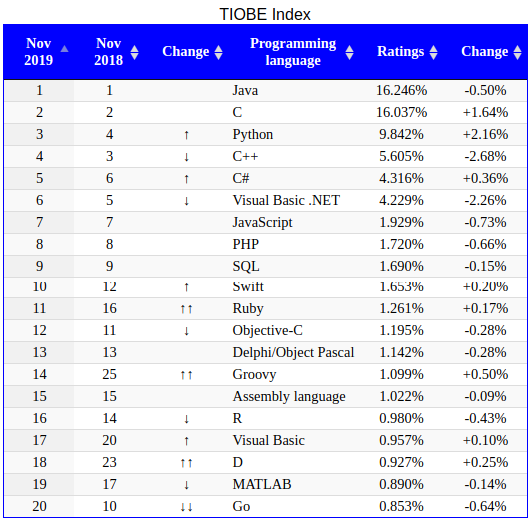This screenshot has height=522, width=532.
Task: Sort by the Nov 2019 column arrow
Action: coord(64,49)
